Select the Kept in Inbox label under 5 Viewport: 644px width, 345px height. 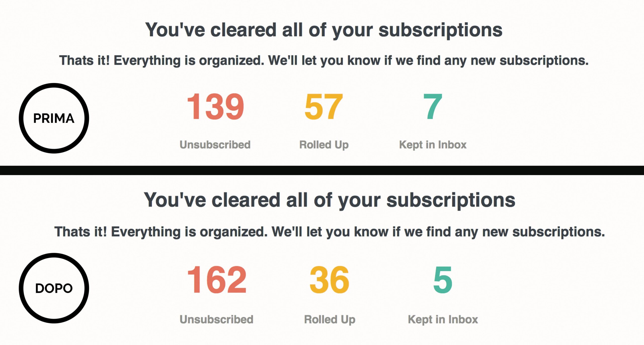[x=443, y=319]
